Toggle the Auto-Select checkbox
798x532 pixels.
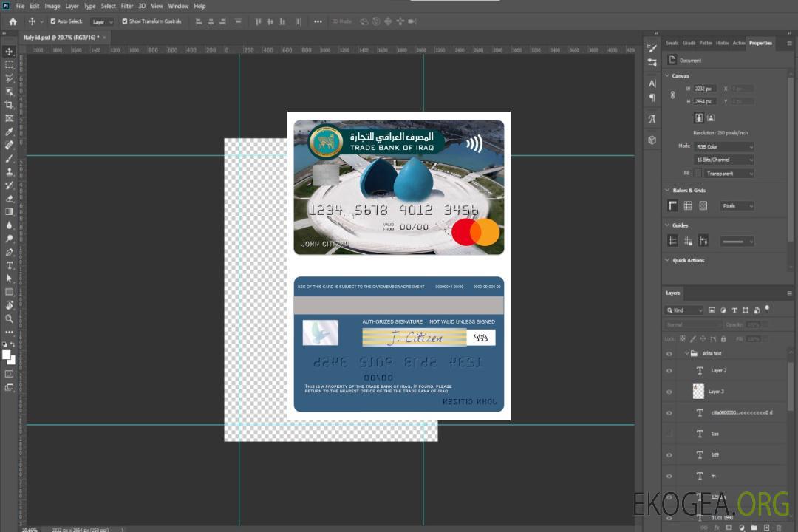click(53, 21)
